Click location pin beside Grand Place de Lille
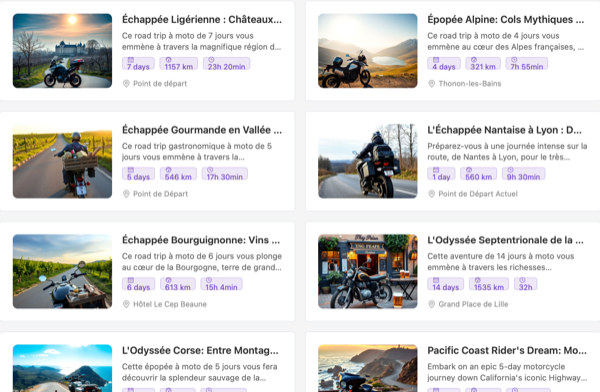This screenshot has height=392, width=600. (x=431, y=304)
